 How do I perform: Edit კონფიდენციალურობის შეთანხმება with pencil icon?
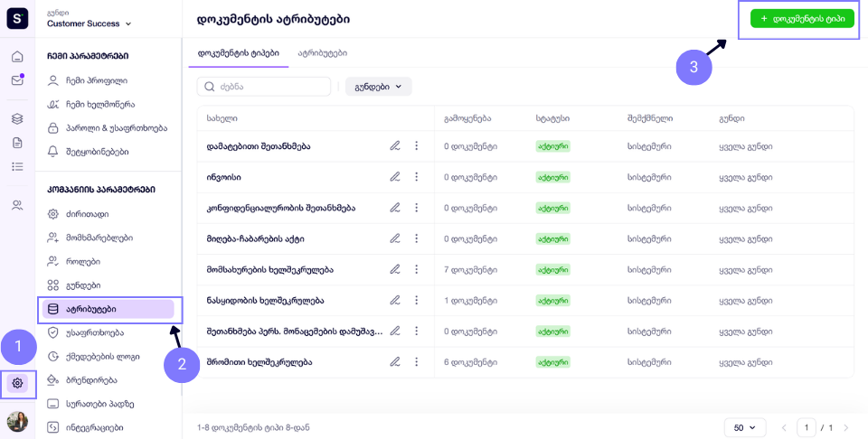coord(395,208)
